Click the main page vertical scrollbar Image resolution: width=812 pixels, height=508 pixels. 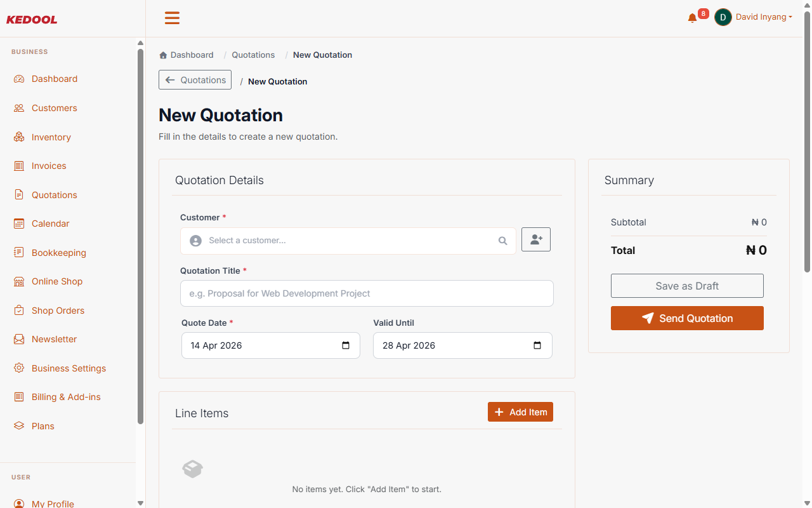pos(807,142)
